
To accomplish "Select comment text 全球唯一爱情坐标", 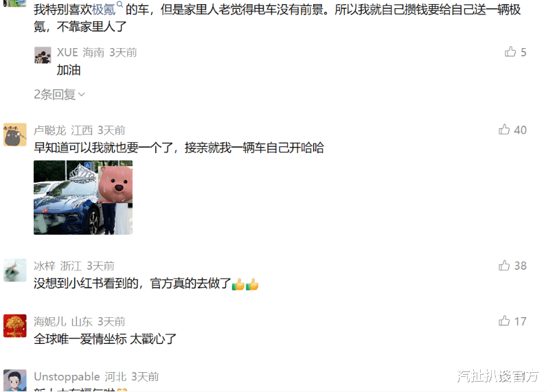I will point(80,338).
